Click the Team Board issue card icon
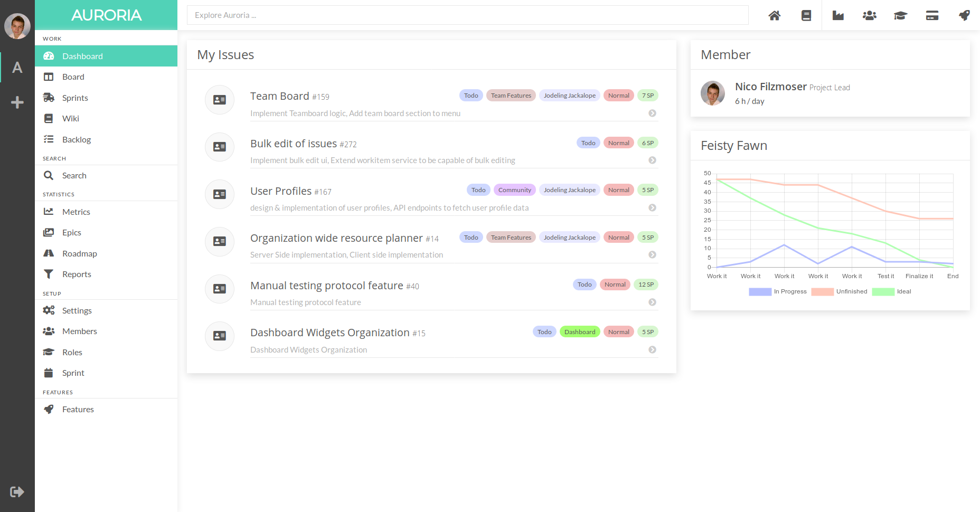Image resolution: width=980 pixels, height=512 pixels. 220,100
